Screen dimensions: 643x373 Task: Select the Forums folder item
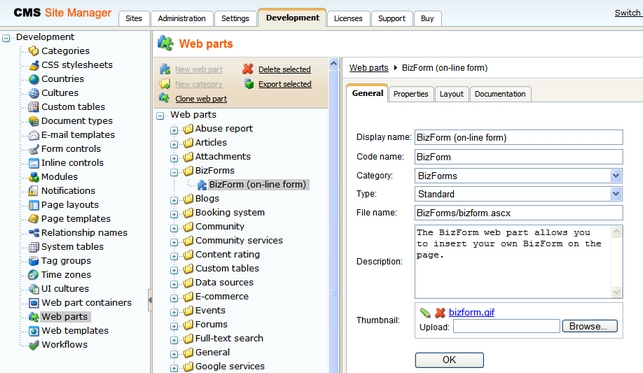click(x=211, y=325)
